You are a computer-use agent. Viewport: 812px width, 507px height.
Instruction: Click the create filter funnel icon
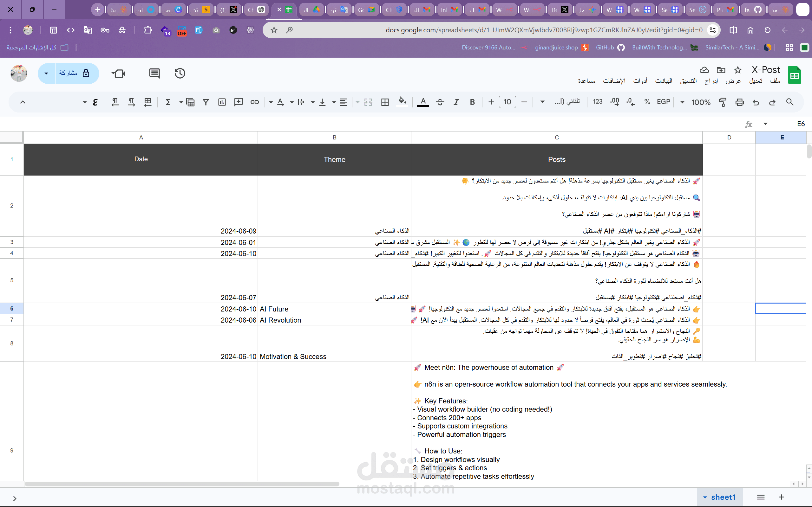(206, 102)
